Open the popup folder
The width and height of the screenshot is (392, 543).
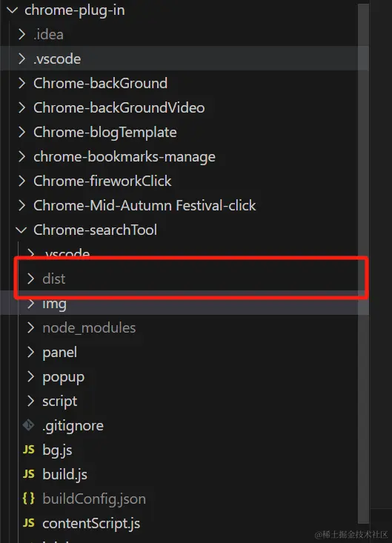click(64, 377)
